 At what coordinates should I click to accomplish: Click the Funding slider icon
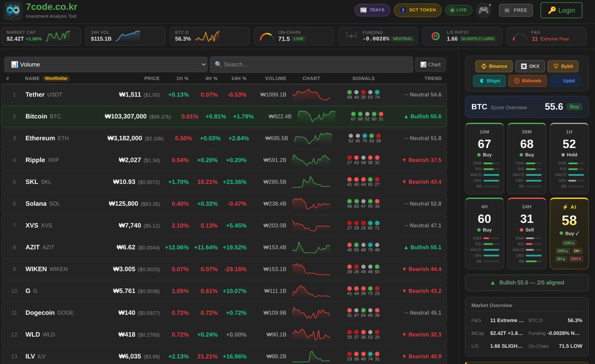click(x=351, y=36)
